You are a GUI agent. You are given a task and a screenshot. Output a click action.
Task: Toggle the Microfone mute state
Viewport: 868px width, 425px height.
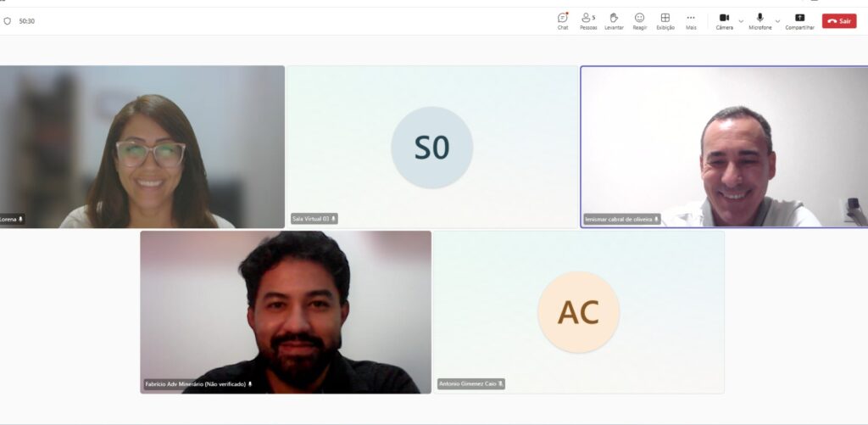click(760, 21)
